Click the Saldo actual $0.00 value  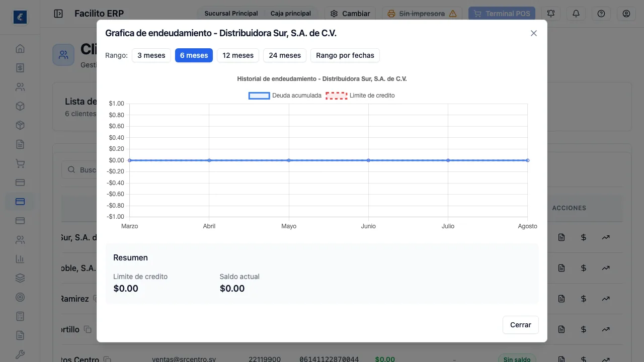pyautogui.click(x=232, y=289)
